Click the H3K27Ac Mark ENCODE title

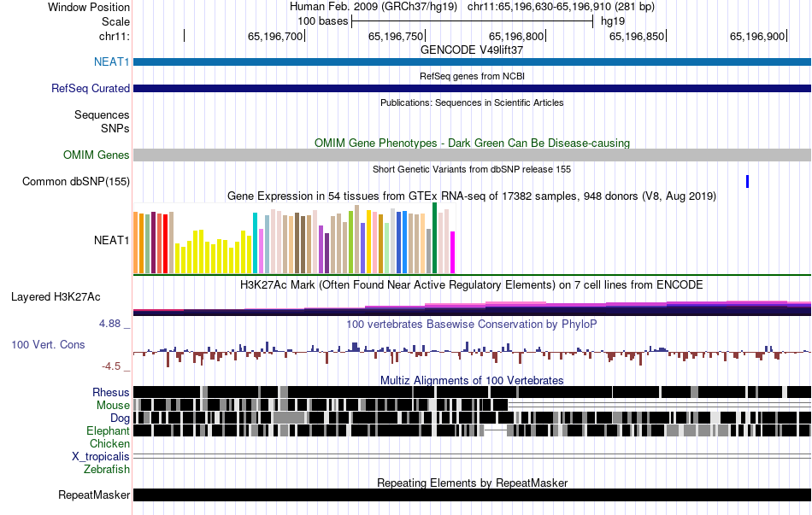[x=472, y=284]
